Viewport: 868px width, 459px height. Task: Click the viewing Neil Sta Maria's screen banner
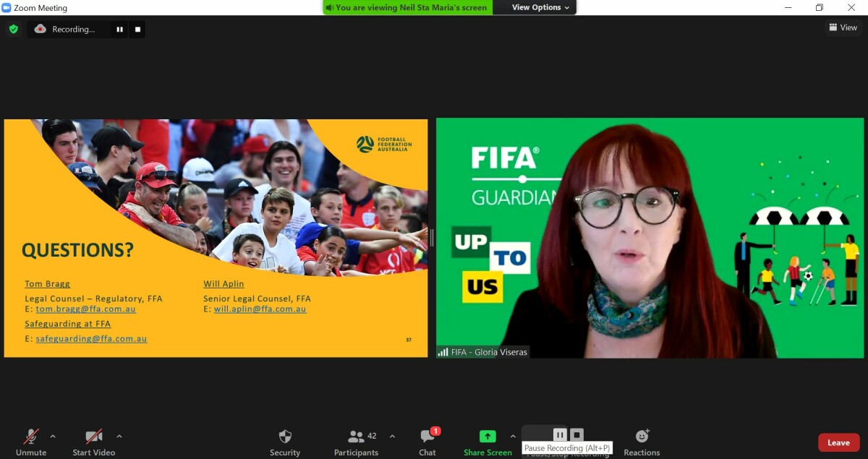[x=408, y=7]
